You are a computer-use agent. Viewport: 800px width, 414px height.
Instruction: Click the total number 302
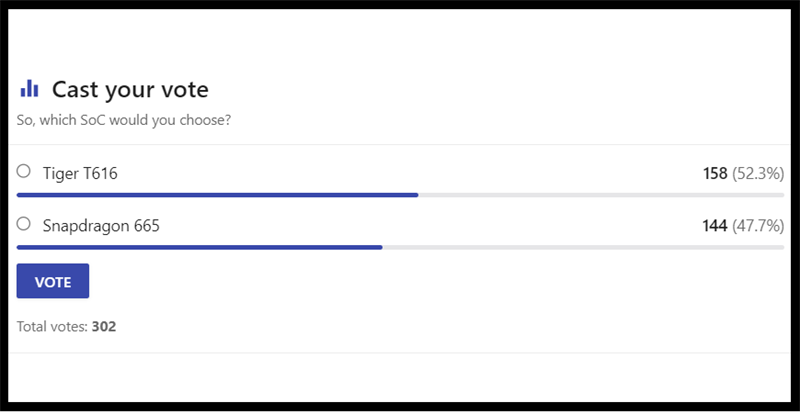click(104, 326)
